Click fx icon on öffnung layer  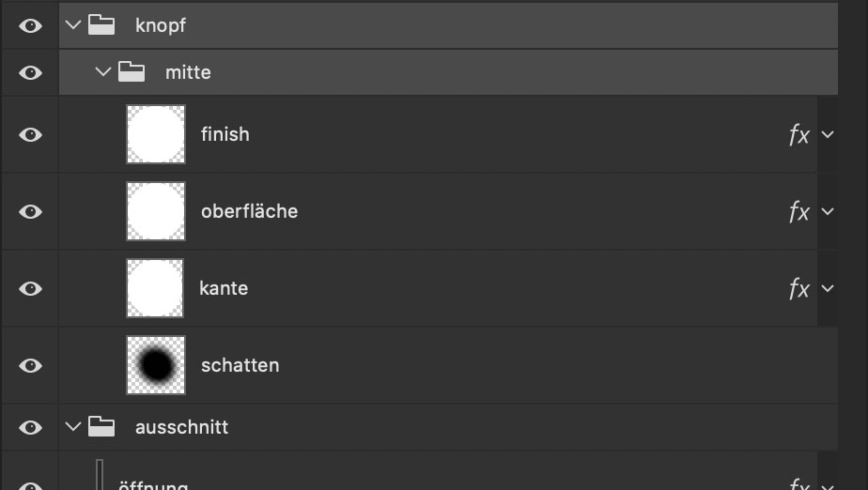click(x=798, y=484)
